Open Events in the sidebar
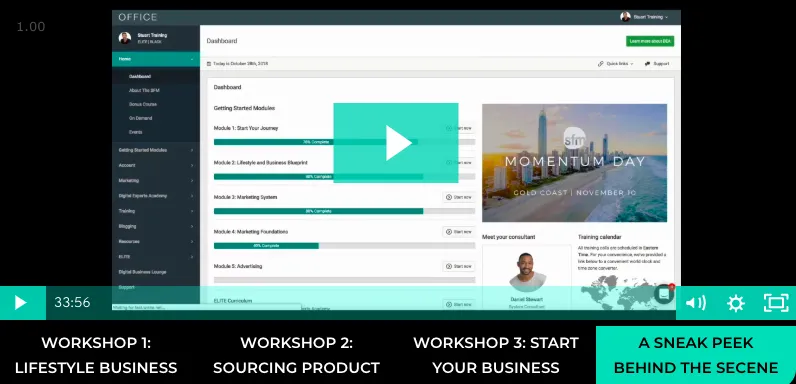 pos(135,132)
